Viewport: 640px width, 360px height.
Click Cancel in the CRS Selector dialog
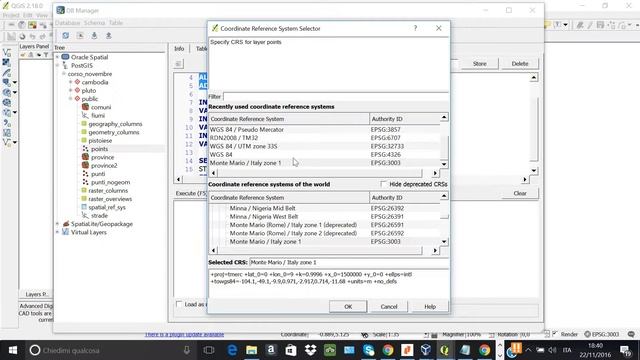point(389,306)
